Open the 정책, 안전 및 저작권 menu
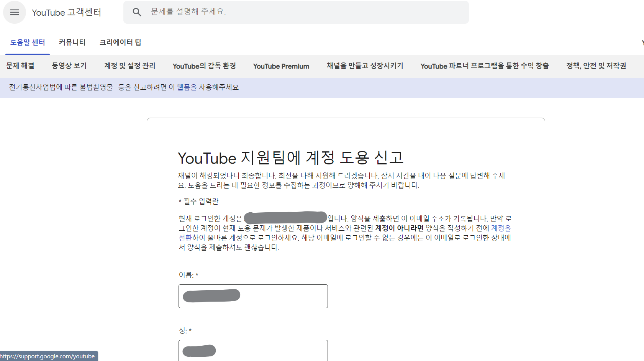 596,66
